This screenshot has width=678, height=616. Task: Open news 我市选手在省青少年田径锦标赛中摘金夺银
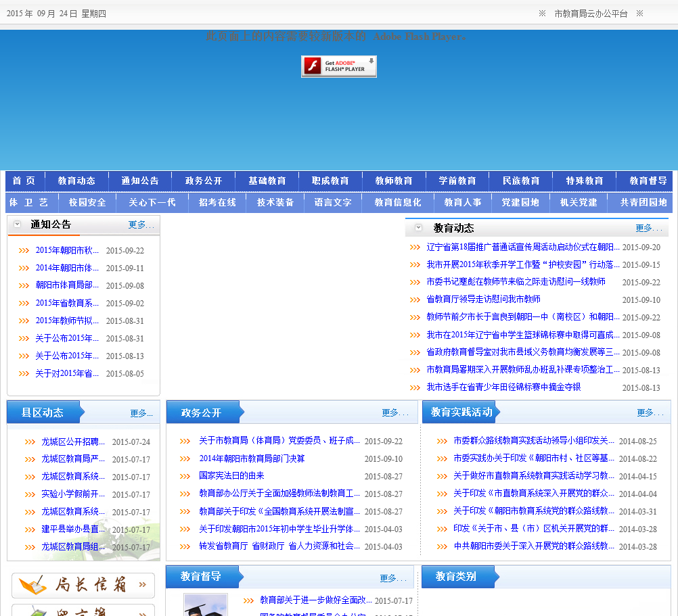pyautogui.click(x=503, y=387)
